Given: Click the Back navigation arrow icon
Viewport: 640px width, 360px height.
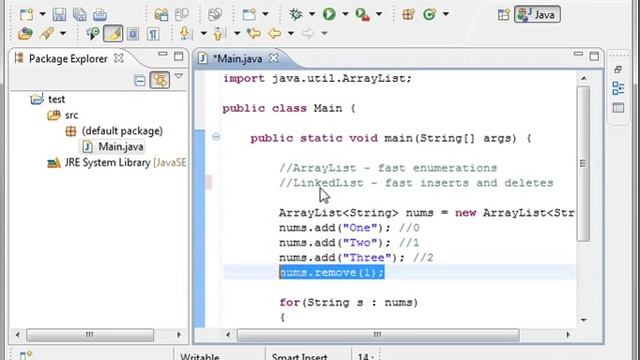Looking at the screenshot, I should (275, 33).
